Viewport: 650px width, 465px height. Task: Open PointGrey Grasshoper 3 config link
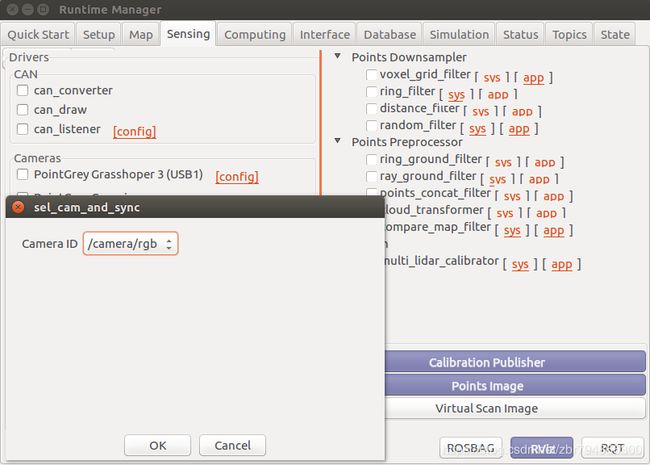point(237,177)
